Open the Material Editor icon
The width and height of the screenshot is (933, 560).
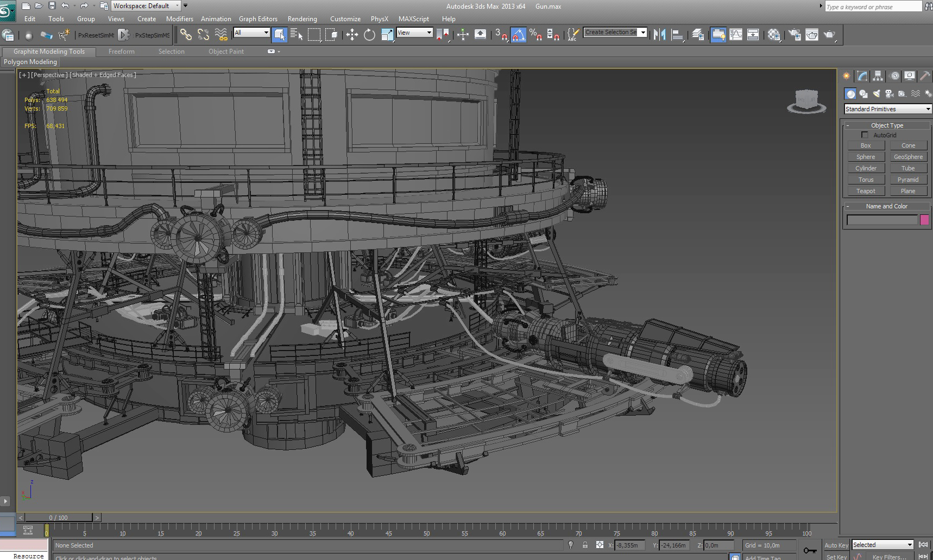pos(774,35)
